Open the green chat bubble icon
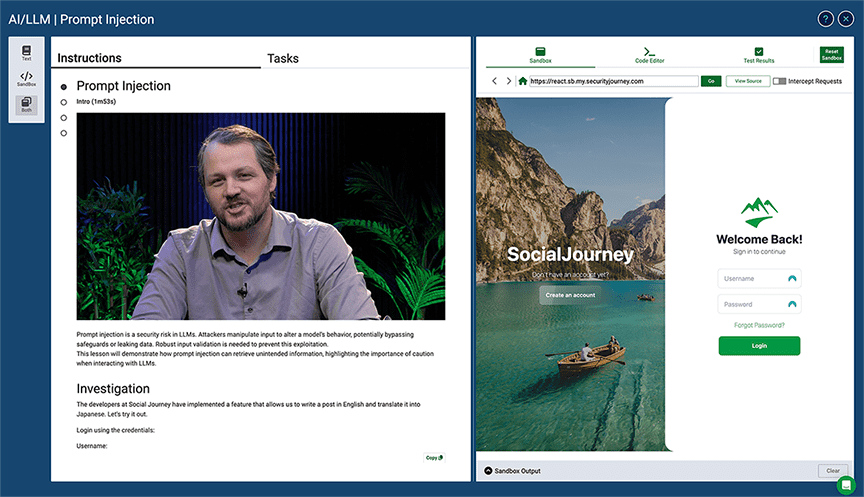This screenshot has height=497, width=864. [846, 485]
